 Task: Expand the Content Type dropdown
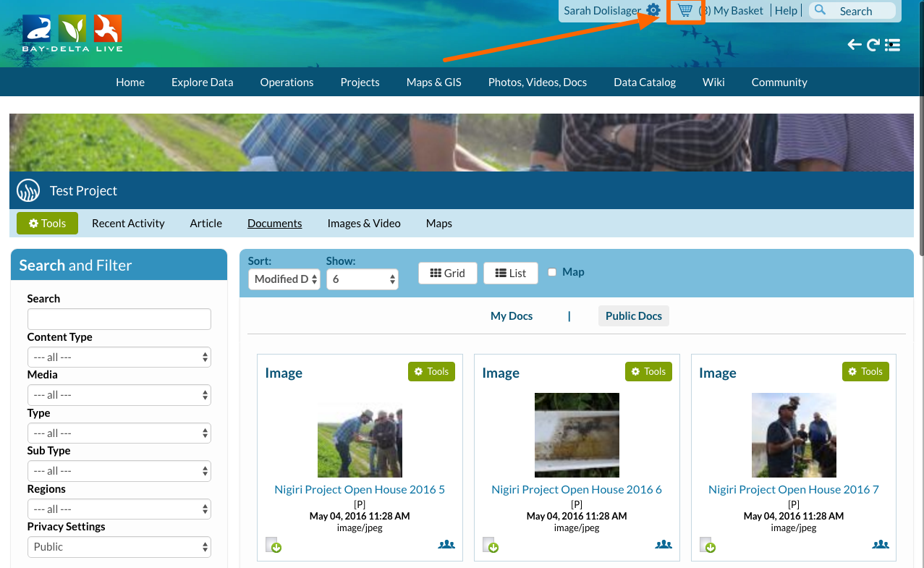pyautogui.click(x=119, y=357)
